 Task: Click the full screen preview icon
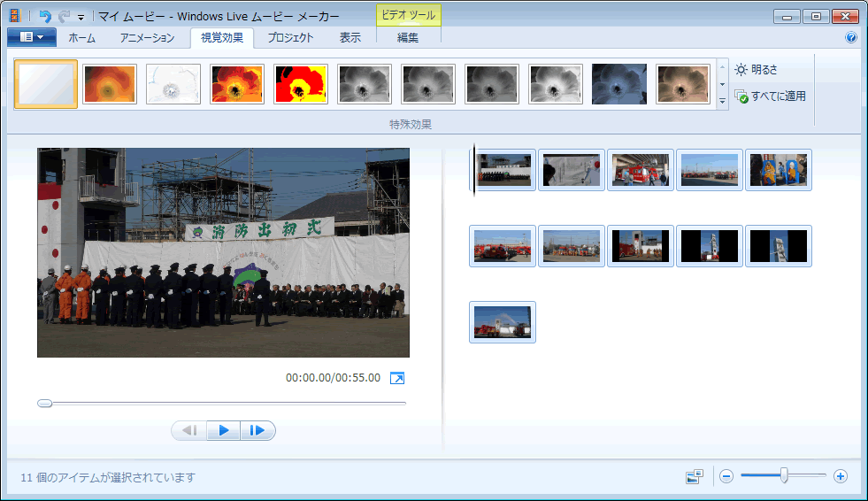pyautogui.click(x=397, y=378)
